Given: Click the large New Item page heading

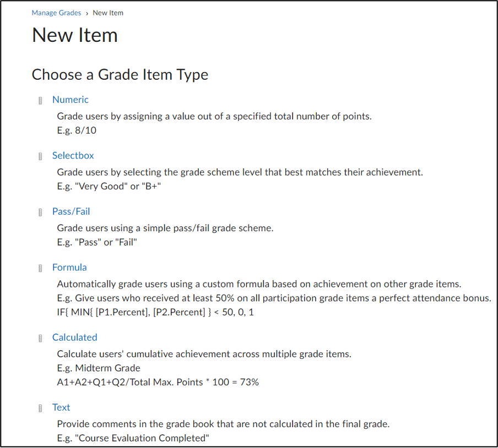Looking at the screenshot, I should pyautogui.click(x=75, y=35).
